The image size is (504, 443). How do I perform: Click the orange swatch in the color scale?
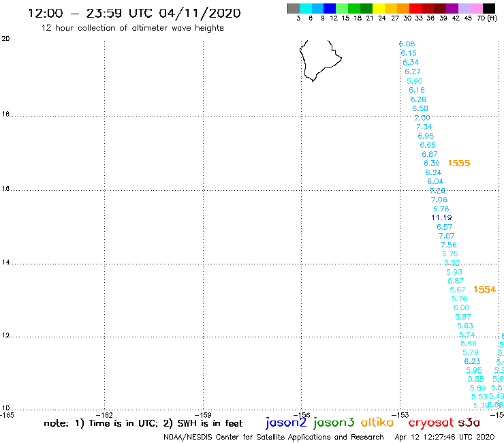point(403,8)
